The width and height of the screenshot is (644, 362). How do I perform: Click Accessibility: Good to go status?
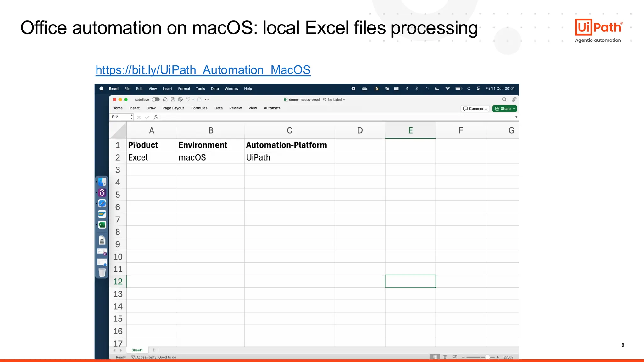coord(154,357)
